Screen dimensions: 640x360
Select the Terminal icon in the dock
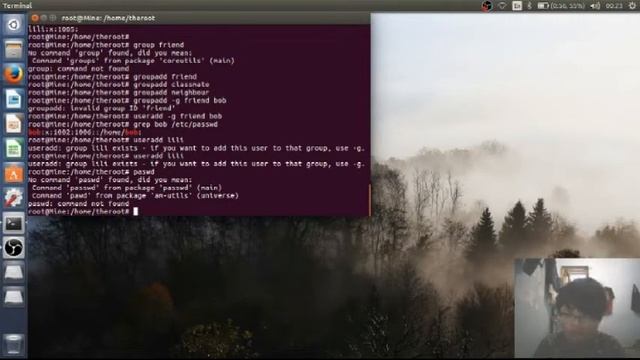(x=13, y=223)
